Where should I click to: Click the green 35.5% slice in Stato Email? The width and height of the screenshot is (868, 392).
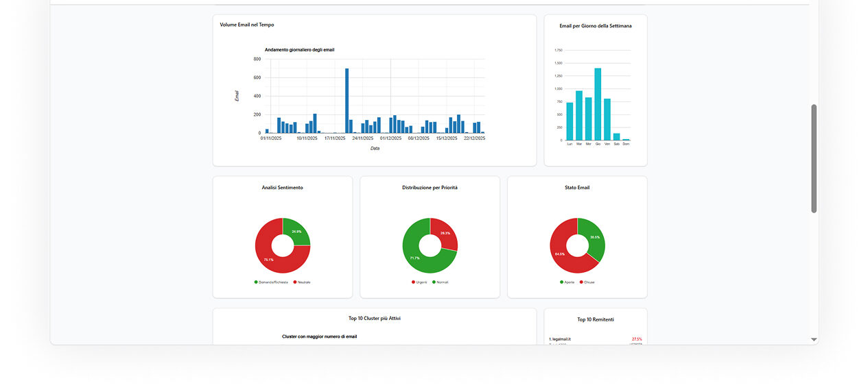click(594, 237)
